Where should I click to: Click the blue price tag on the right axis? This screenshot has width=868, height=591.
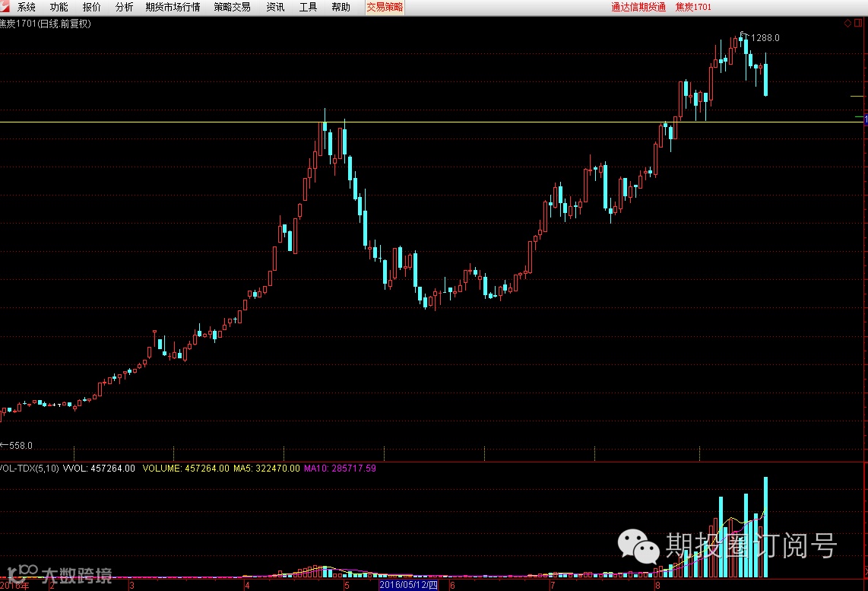866,119
